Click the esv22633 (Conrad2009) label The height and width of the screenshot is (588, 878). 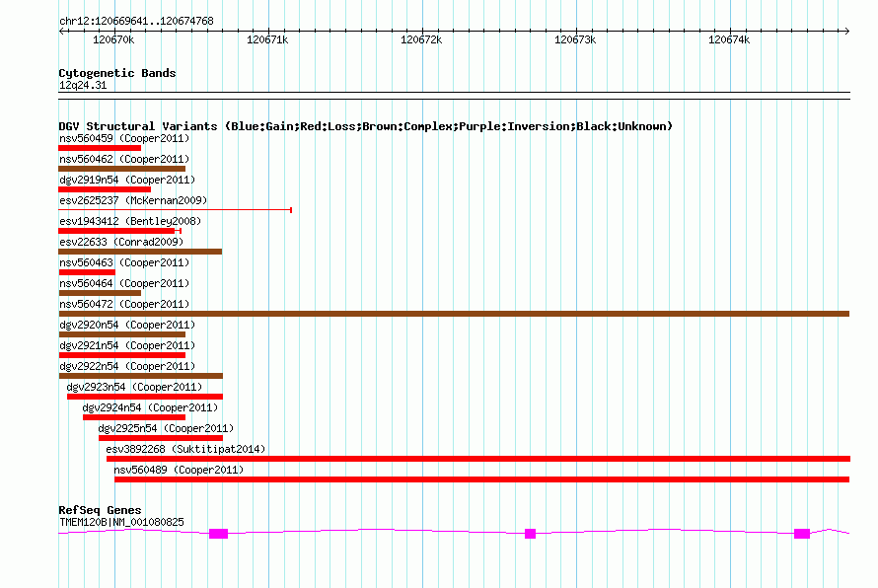coord(121,242)
